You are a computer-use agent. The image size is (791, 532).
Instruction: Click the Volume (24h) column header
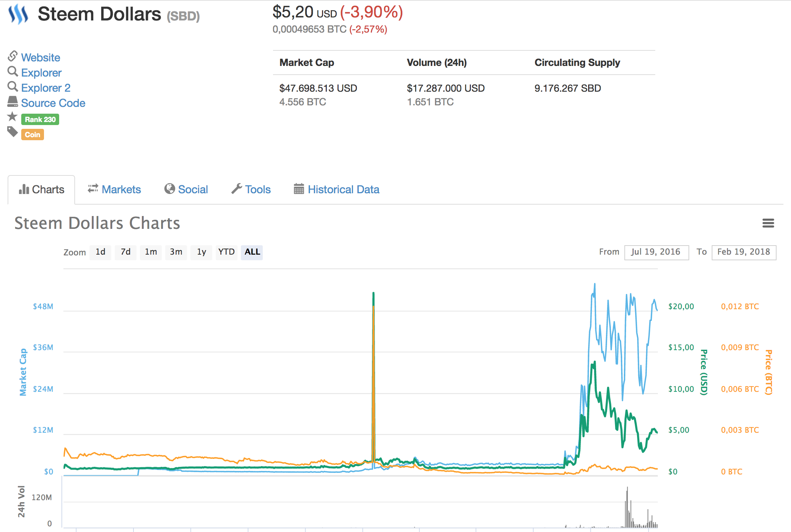tap(437, 63)
